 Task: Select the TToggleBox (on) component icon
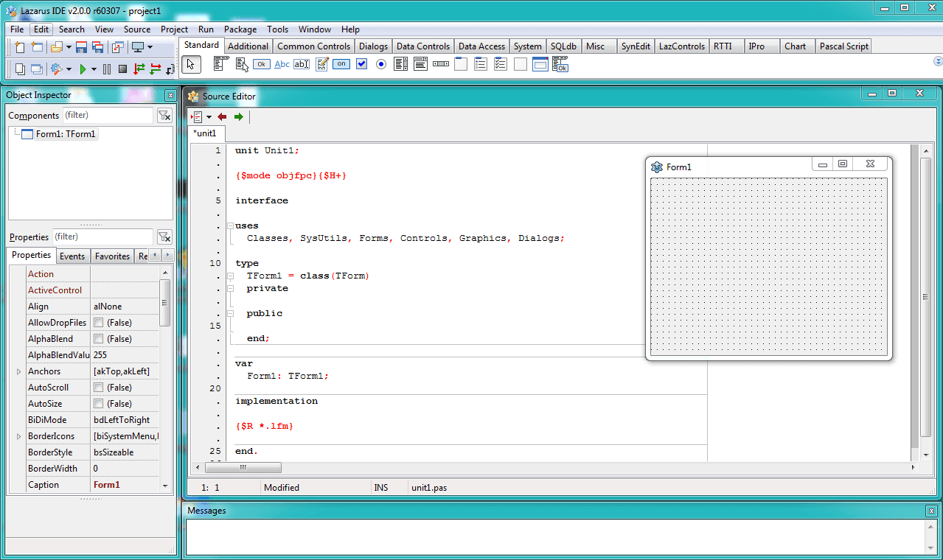tap(341, 64)
